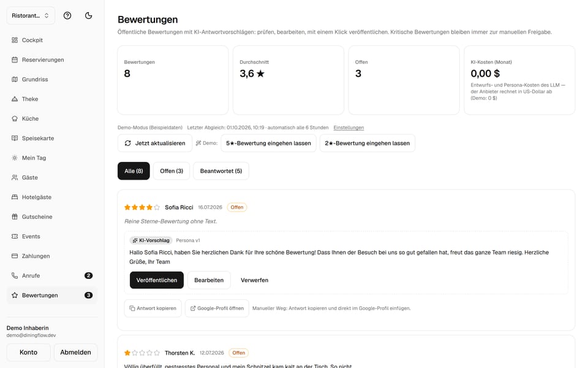This screenshot has height=368, width=588.
Task: Click the Bewertungen page heading
Action: tap(148, 20)
